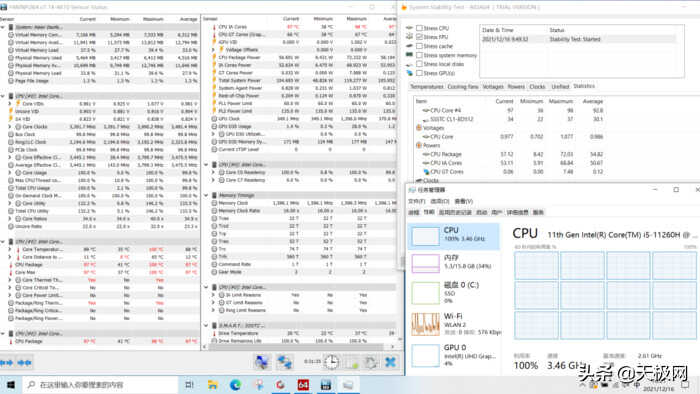Toggle Stress local disks checkbox
Screen dimensions: 700x394
point(419,64)
